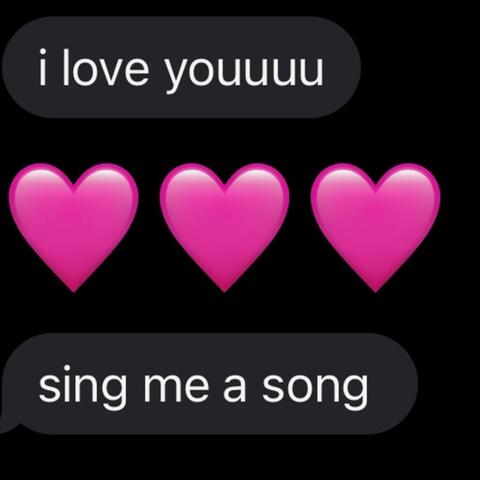Tap the middle pink heart emoji
The image size is (480, 480).
pos(224,227)
